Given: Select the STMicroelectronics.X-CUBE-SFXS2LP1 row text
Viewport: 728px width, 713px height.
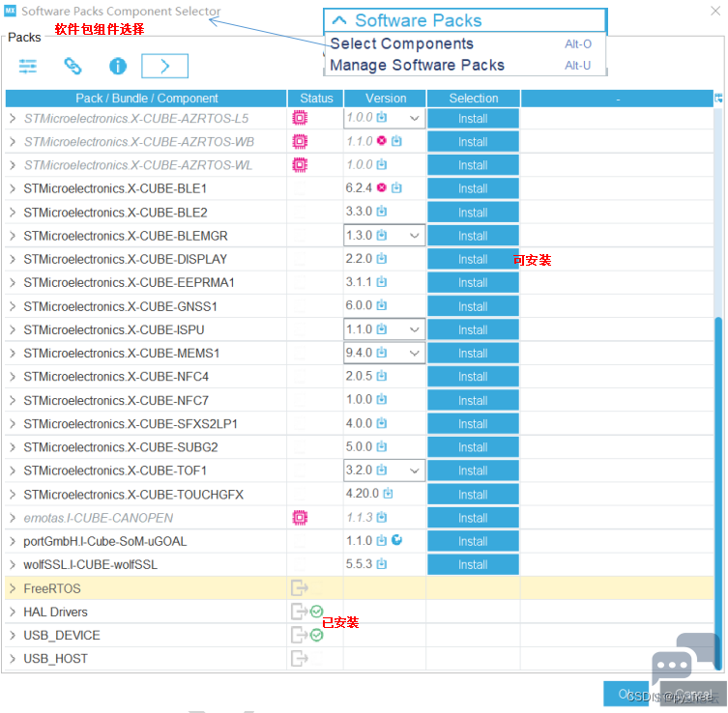Looking at the screenshot, I should point(131,423).
